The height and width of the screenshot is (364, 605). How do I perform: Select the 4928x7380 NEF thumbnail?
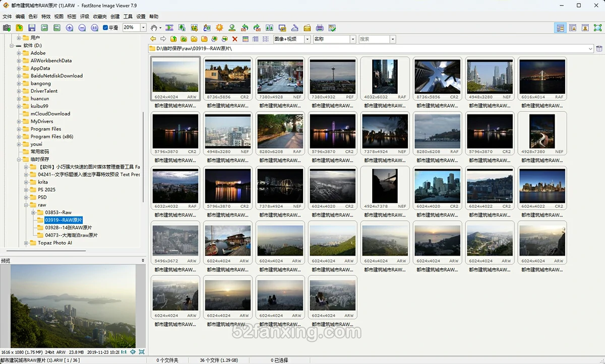click(x=542, y=134)
